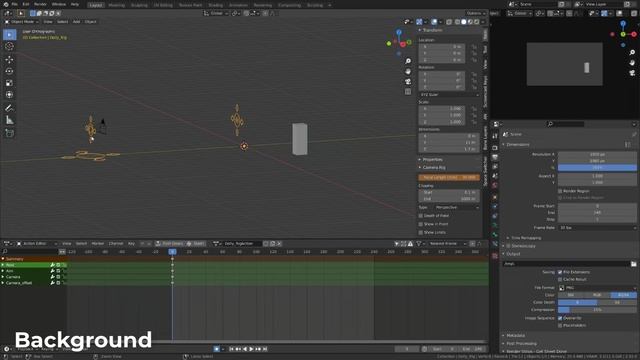Select the Annotate tool
The height and width of the screenshot is (360, 640).
click(x=9, y=108)
